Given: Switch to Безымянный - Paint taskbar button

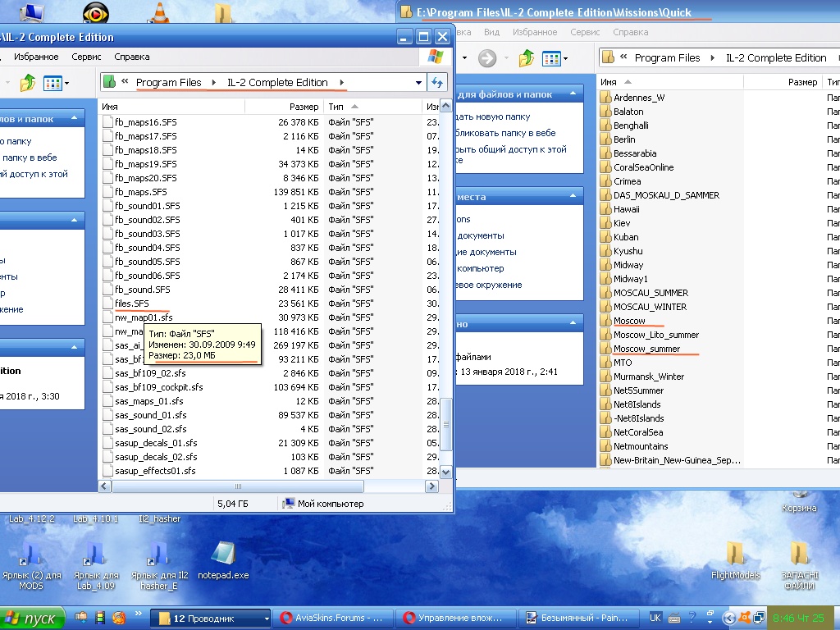Looking at the screenshot, I should tap(578, 619).
